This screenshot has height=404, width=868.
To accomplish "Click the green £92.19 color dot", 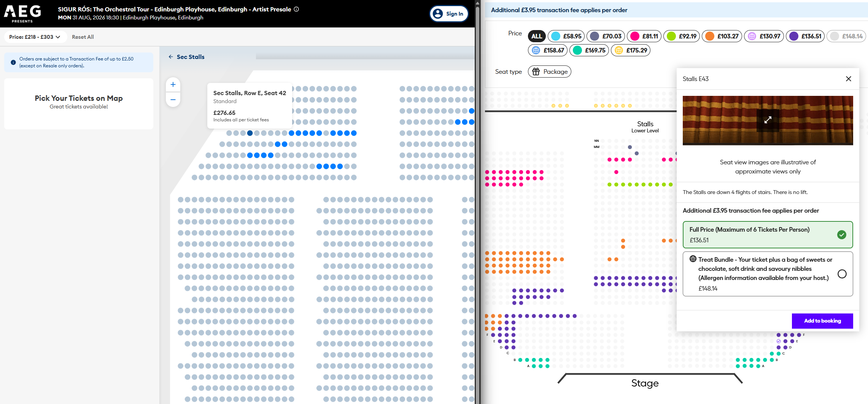I will pyautogui.click(x=671, y=36).
